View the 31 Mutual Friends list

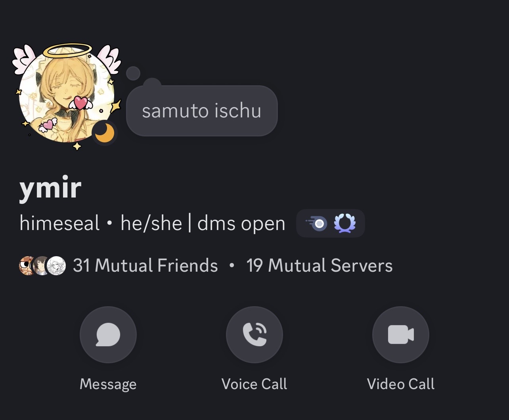pos(145,266)
